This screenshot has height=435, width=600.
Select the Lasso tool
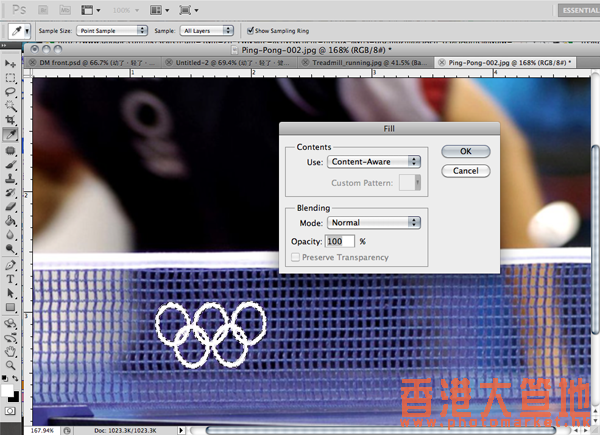[10, 92]
